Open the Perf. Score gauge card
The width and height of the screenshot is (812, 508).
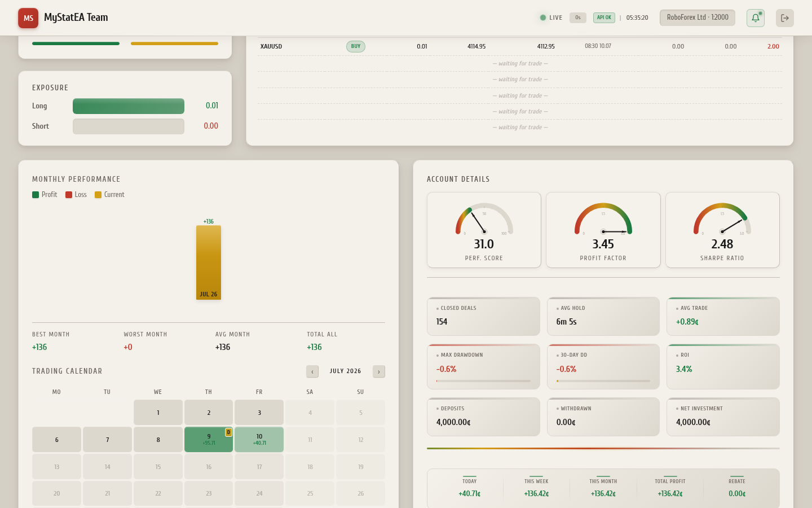[484, 230]
